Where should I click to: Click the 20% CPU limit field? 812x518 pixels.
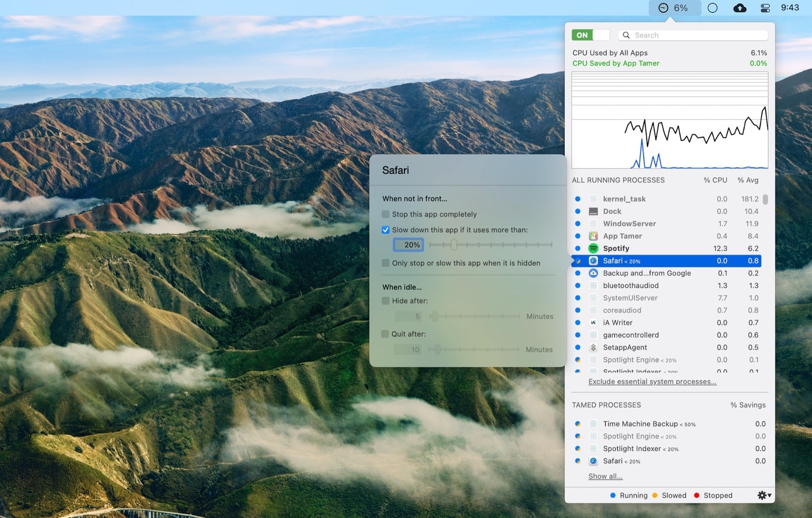(409, 245)
